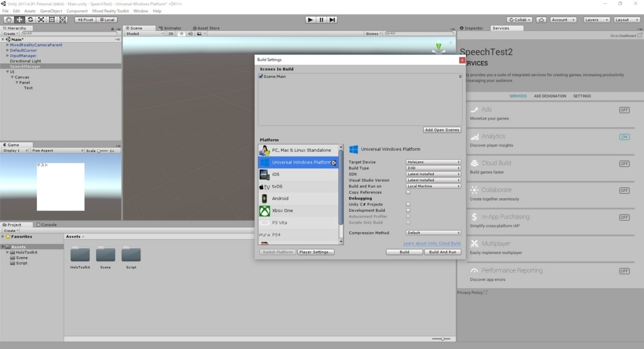Enable Unity C# Projects checkbox
Viewport: 644px width, 349px height.
pyautogui.click(x=408, y=204)
